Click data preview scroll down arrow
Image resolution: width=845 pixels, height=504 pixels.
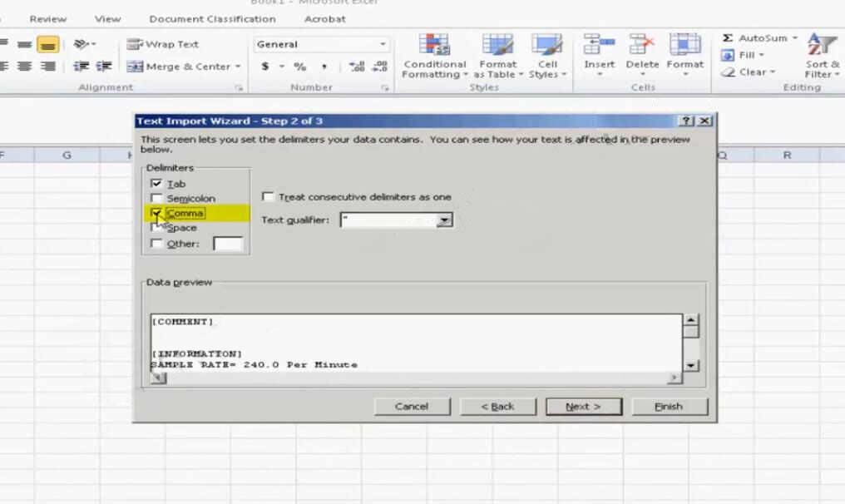690,365
